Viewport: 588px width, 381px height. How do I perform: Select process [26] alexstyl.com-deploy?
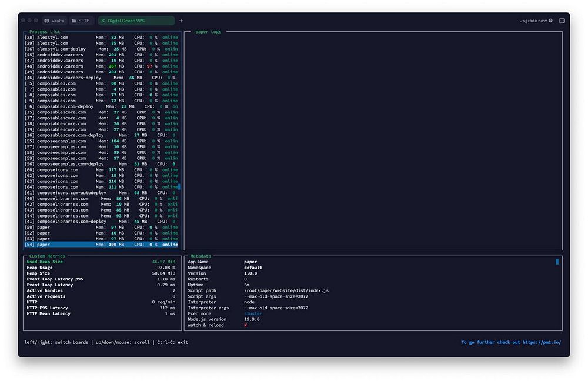(x=101, y=49)
